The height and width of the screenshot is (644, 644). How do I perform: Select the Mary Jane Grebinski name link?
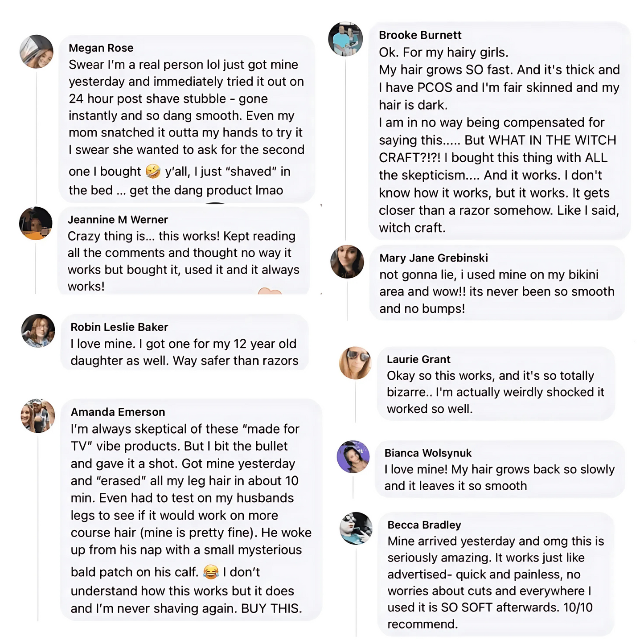pyautogui.click(x=434, y=258)
